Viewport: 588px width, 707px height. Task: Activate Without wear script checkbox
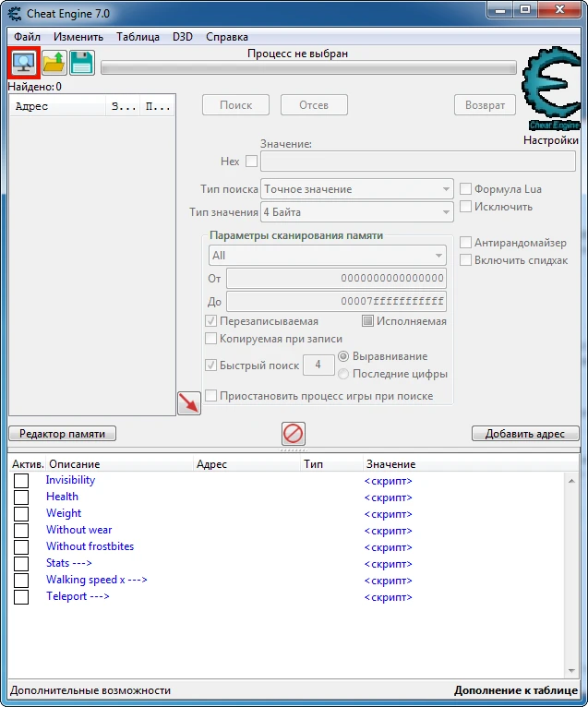click(x=21, y=531)
